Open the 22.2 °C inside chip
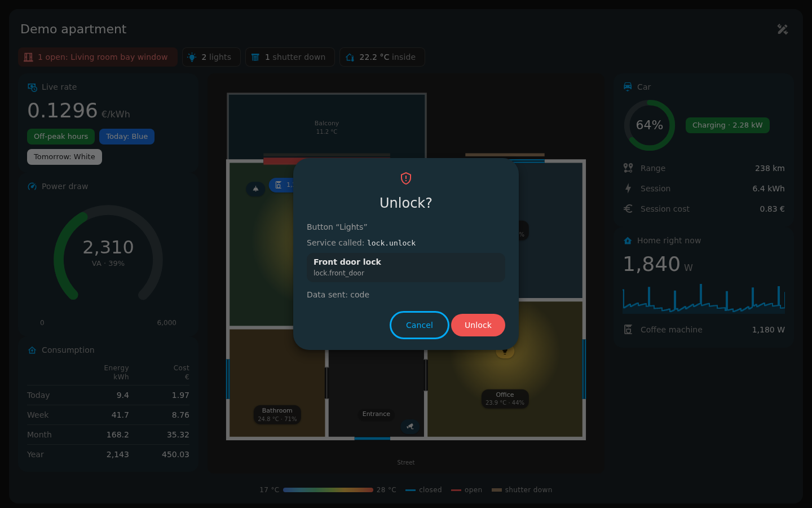Viewport: 812px width, 508px height. pyautogui.click(x=382, y=57)
